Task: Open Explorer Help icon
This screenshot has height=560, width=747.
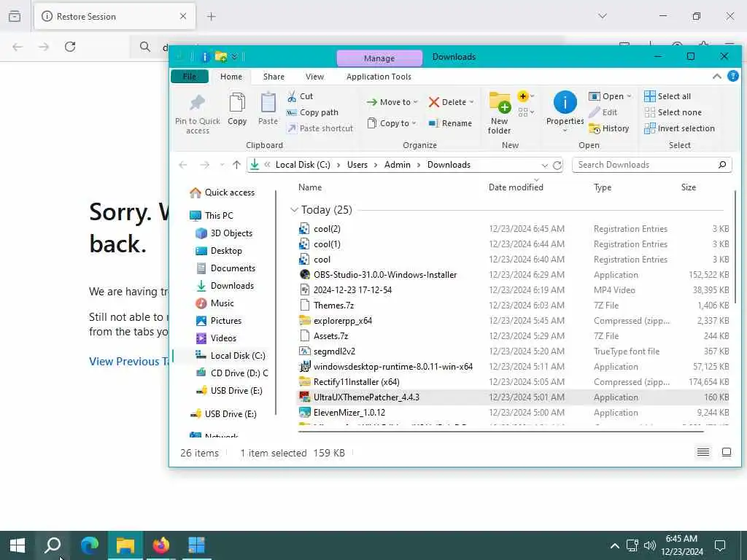Action: (x=733, y=76)
